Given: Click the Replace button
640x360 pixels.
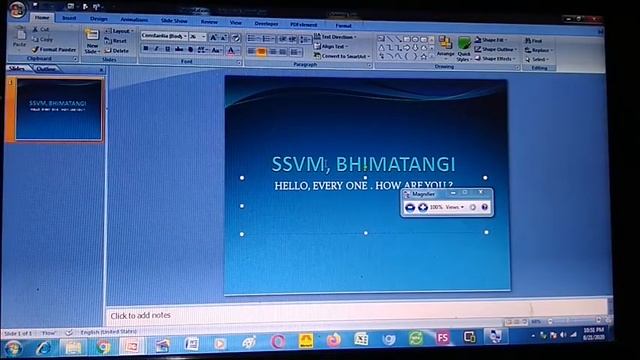Looking at the screenshot, I should (539, 50).
